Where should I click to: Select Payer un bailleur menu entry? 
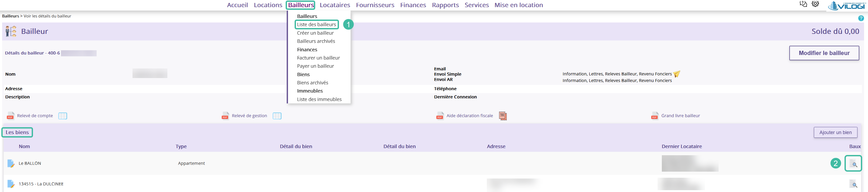[315, 66]
